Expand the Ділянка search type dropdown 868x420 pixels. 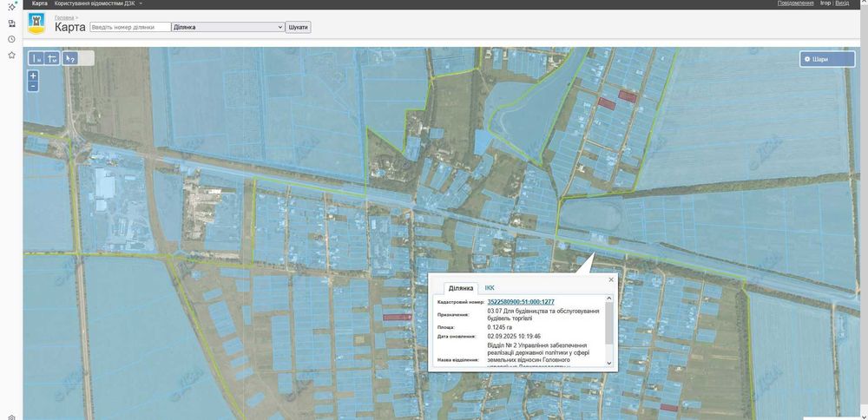(x=229, y=27)
